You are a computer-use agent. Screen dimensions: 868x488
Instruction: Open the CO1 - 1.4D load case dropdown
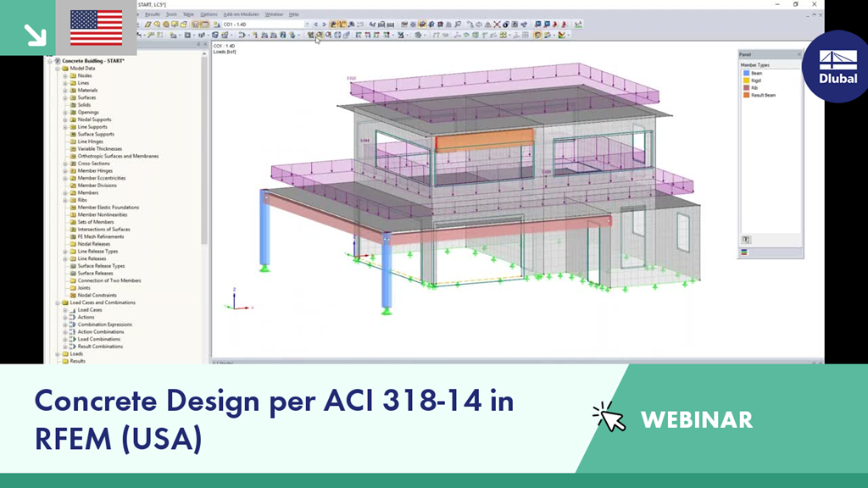coord(307,25)
